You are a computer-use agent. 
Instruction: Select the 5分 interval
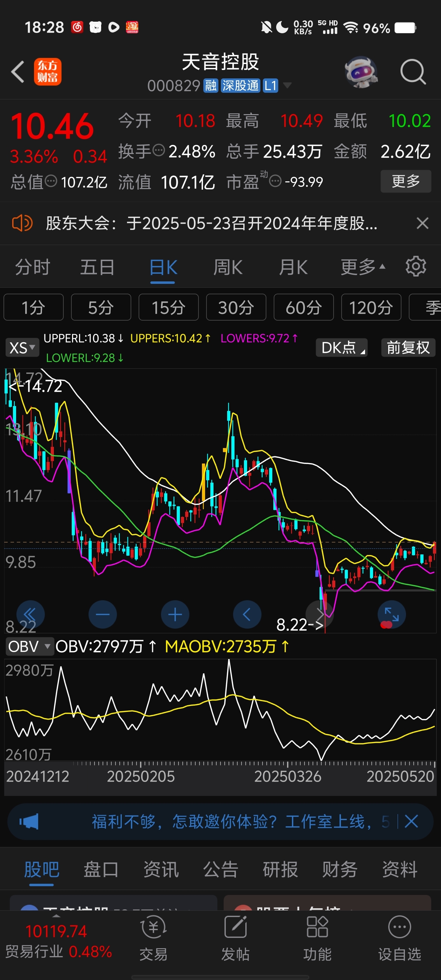point(101,307)
